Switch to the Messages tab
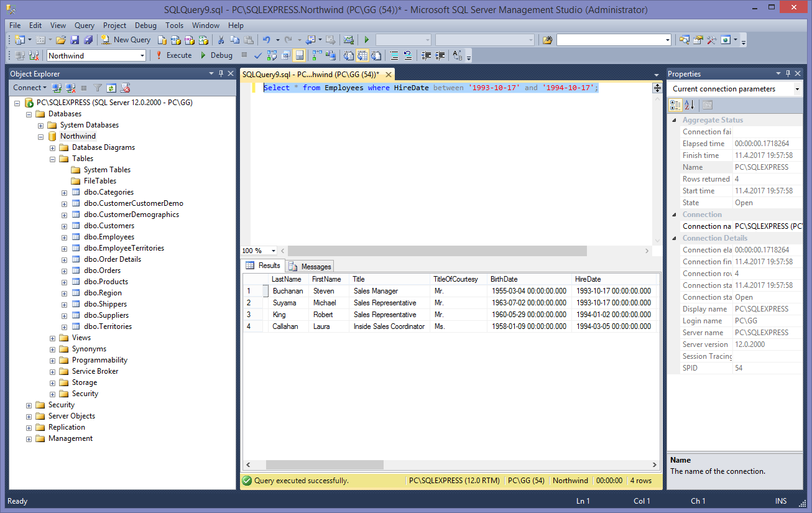The image size is (812, 513). point(310,266)
